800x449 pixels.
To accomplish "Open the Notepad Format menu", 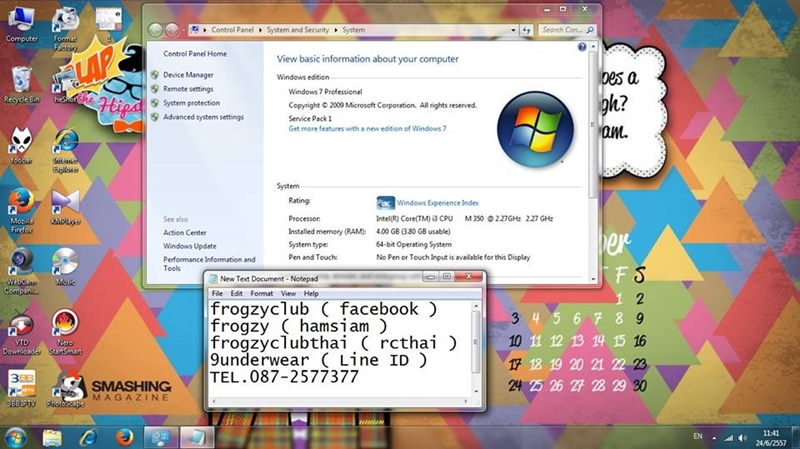I will [262, 293].
